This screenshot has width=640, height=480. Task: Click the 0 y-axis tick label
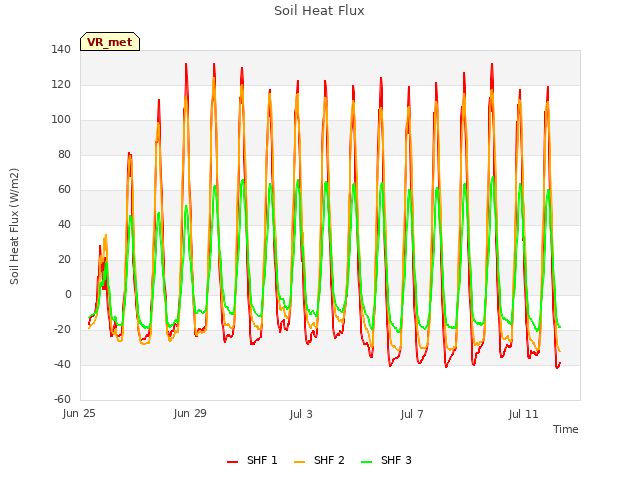coord(68,294)
